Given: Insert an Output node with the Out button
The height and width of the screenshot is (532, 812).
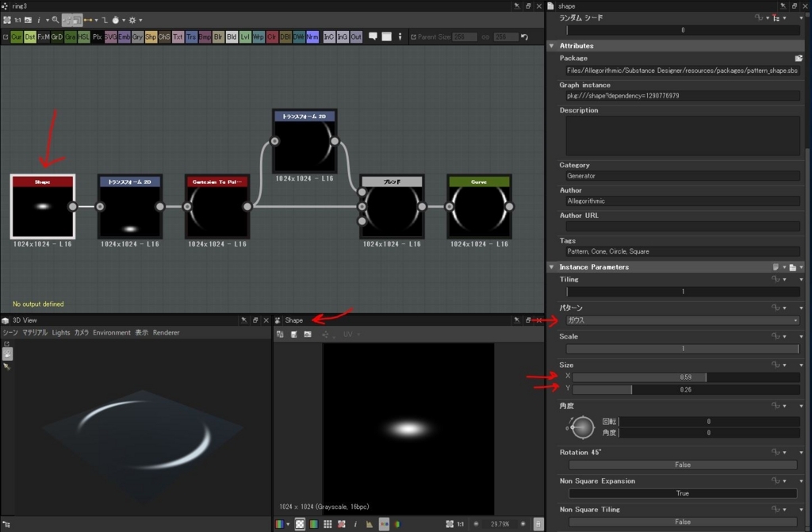Looking at the screenshot, I should pos(356,36).
